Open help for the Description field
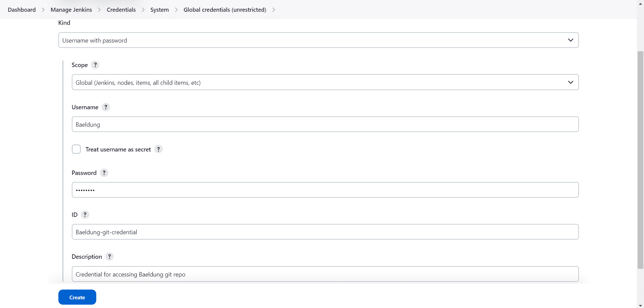This screenshot has width=644, height=308. [109, 257]
